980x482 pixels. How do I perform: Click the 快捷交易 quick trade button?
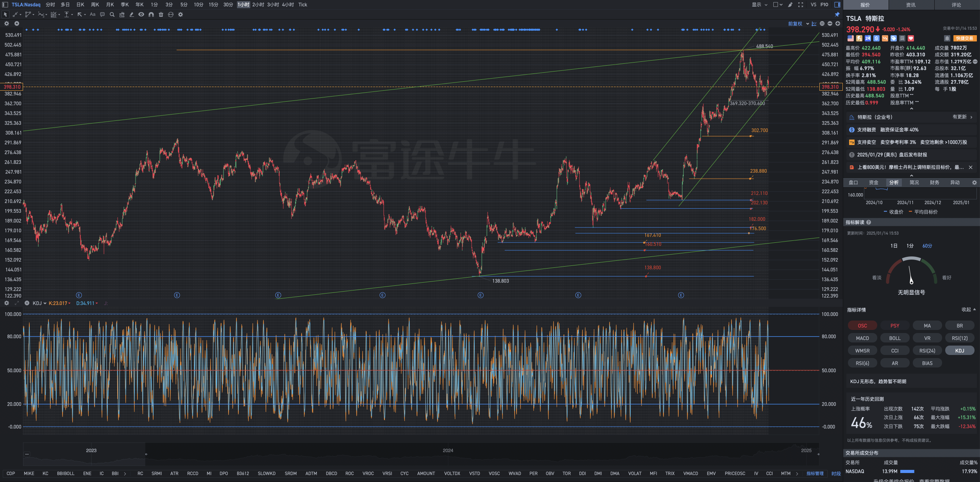(964, 38)
